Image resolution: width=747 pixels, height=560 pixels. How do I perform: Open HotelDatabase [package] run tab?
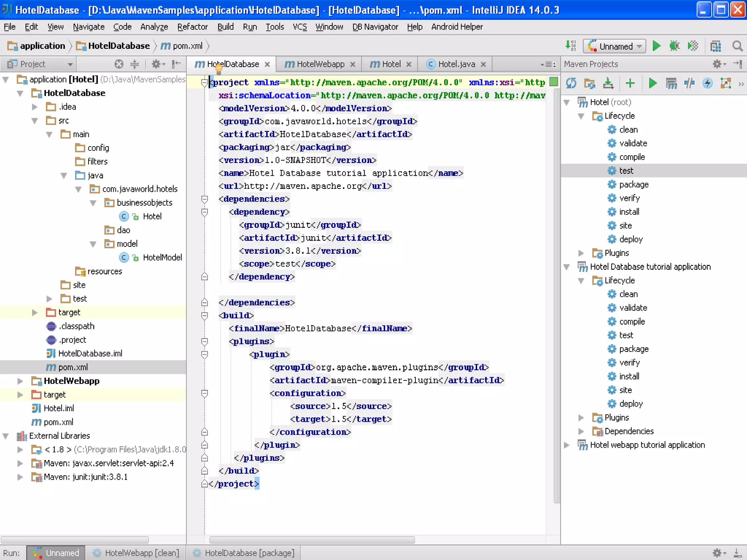pos(243,553)
